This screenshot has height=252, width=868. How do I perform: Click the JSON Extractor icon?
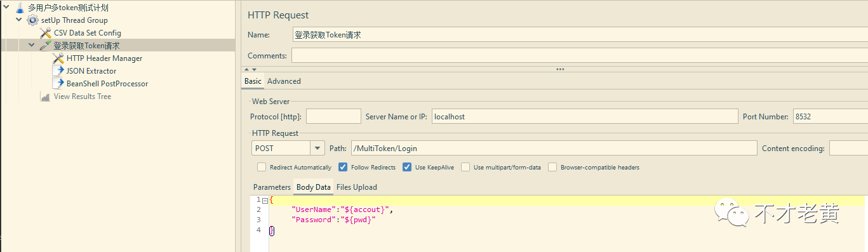(58, 71)
